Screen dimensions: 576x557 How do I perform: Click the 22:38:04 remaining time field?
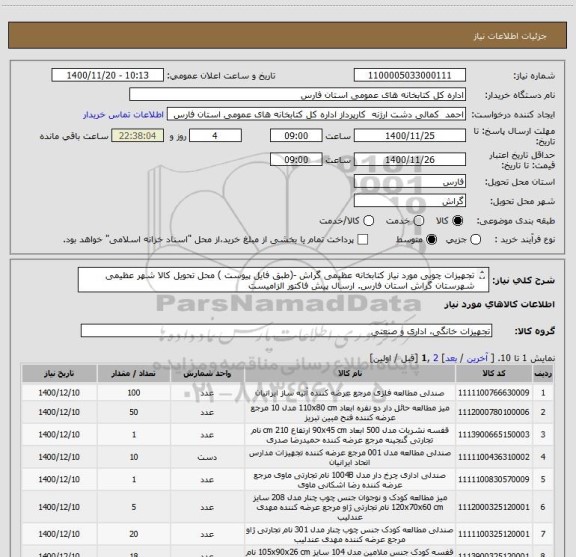click(137, 136)
